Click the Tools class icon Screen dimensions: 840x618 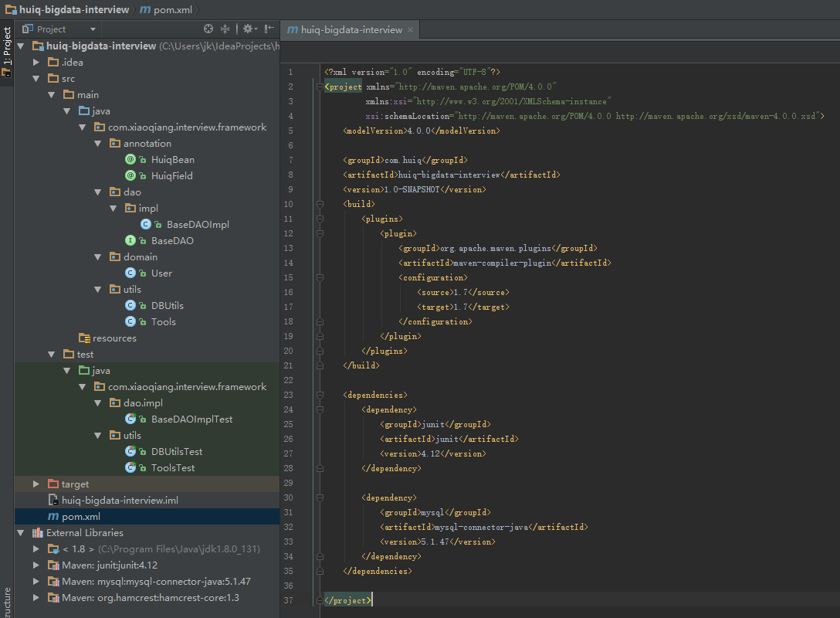[130, 321]
